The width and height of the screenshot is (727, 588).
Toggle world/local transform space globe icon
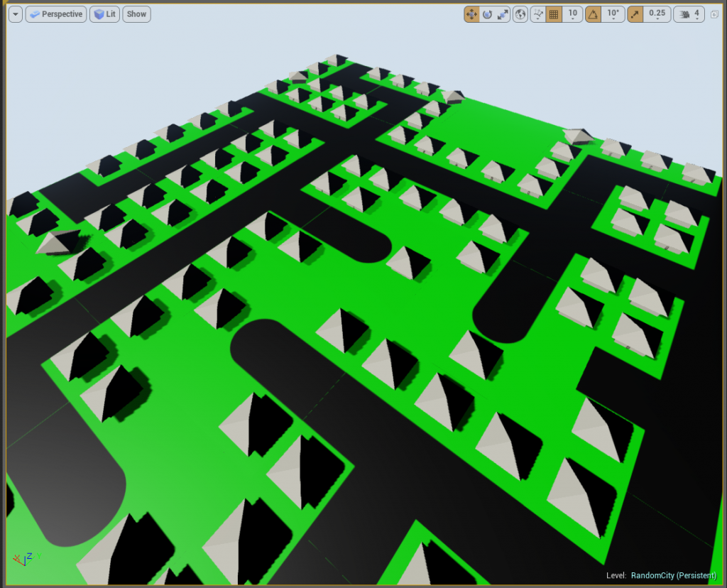[519, 13]
